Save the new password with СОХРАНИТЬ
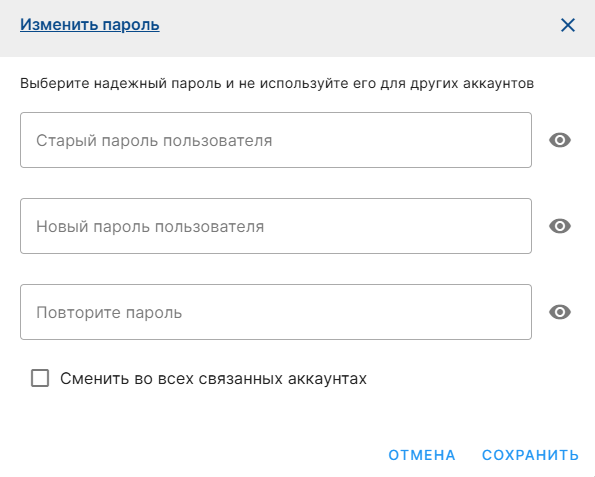This screenshot has width=595, height=477. click(x=530, y=455)
